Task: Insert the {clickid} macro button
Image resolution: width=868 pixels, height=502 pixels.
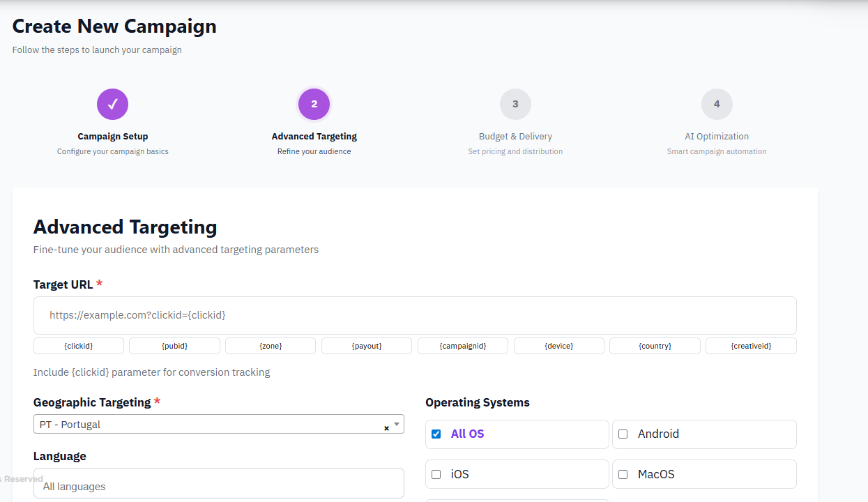Action: pyautogui.click(x=79, y=346)
